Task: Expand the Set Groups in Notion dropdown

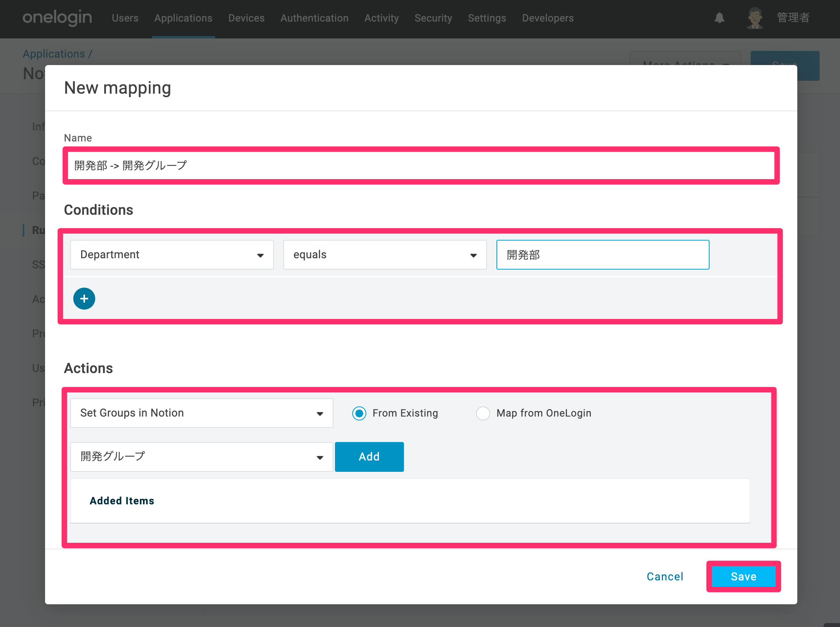Action: click(202, 413)
